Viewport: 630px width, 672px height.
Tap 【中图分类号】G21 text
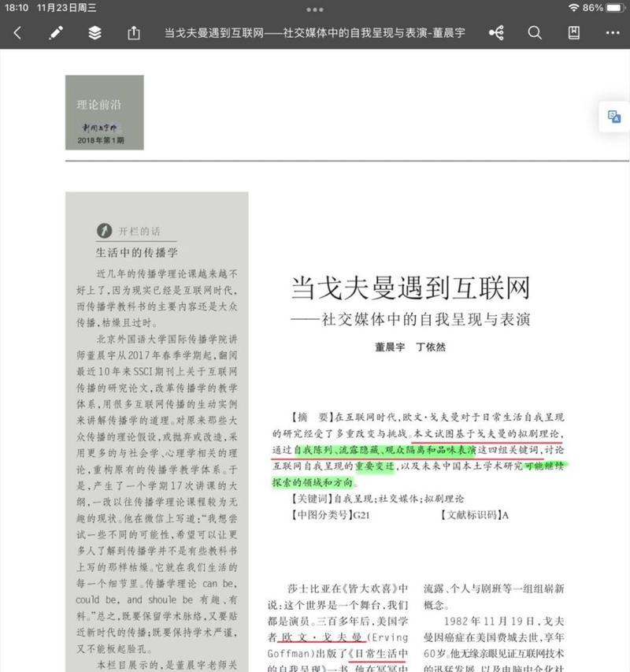point(330,515)
